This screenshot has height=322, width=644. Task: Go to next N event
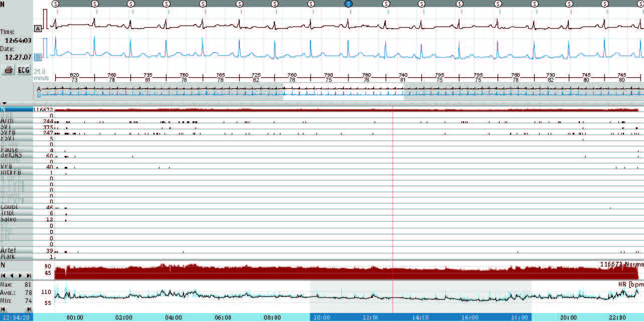coord(20,276)
